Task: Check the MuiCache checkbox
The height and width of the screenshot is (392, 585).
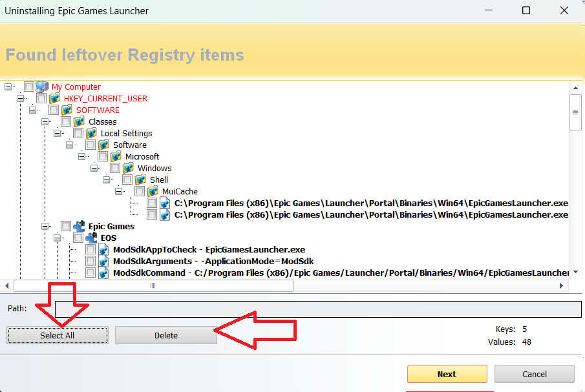Action: coord(140,191)
